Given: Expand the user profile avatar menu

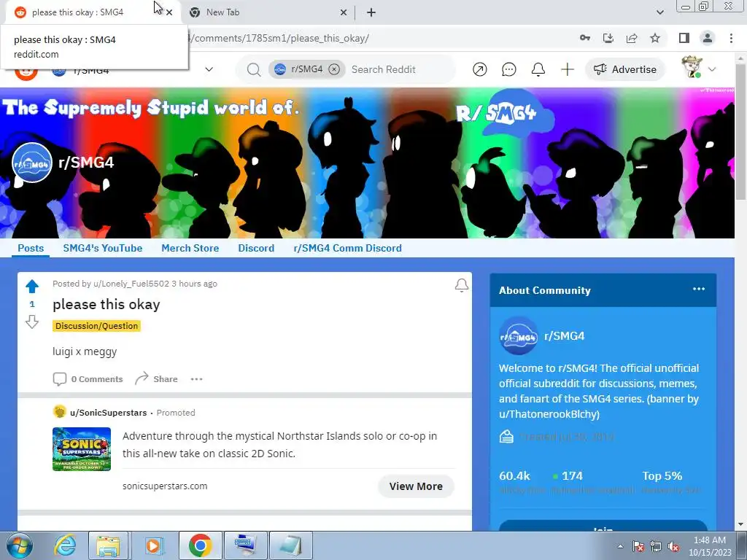Looking at the screenshot, I should (x=698, y=68).
